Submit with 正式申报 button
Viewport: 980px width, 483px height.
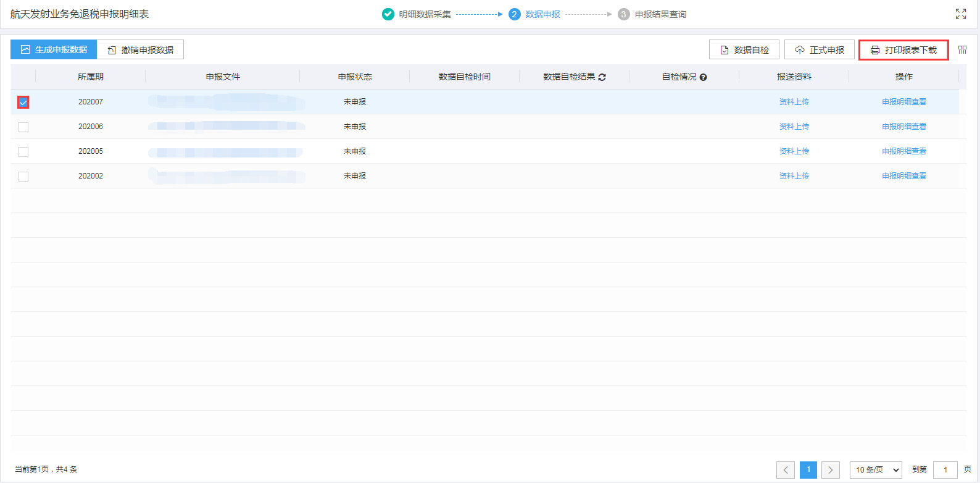click(x=820, y=49)
